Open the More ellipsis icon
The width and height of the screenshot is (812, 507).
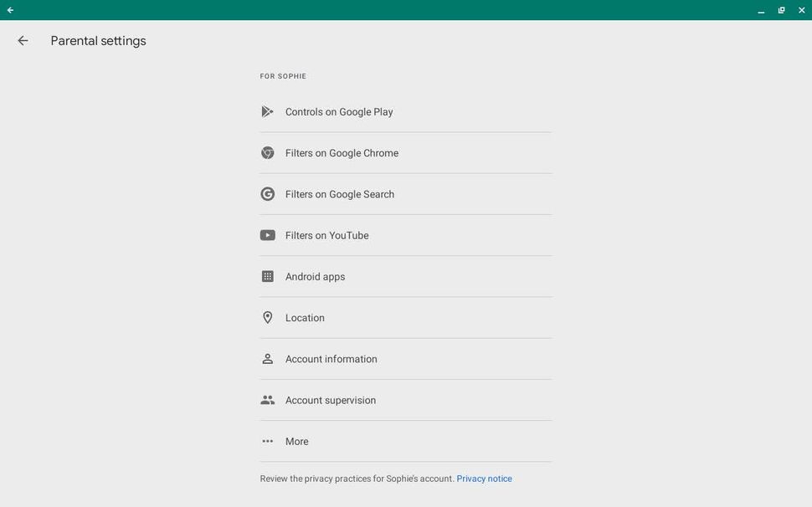267,441
